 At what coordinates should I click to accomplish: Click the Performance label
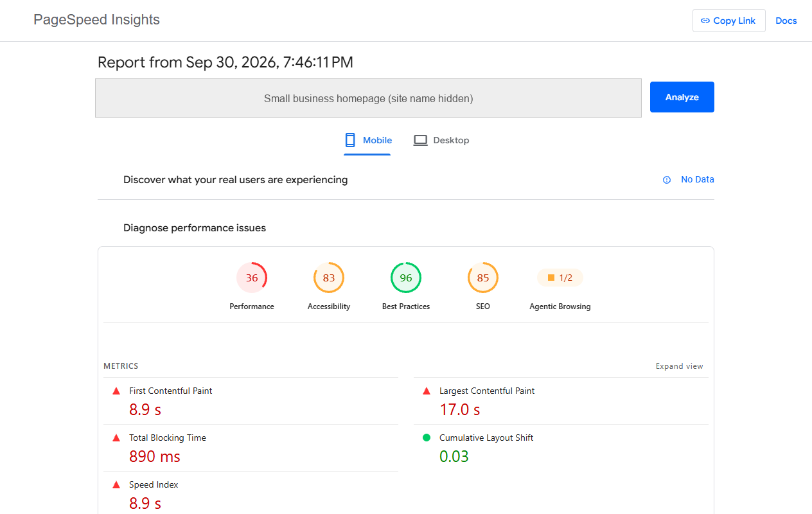click(x=252, y=306)
